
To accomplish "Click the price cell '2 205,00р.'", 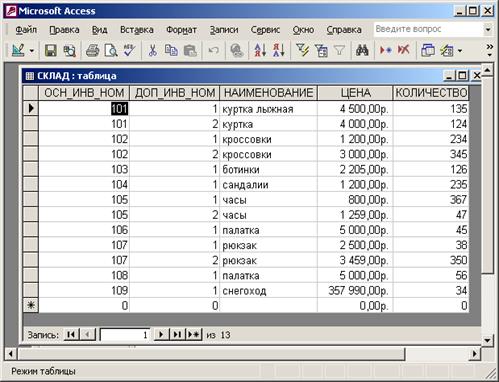I will tap(355, 169).
